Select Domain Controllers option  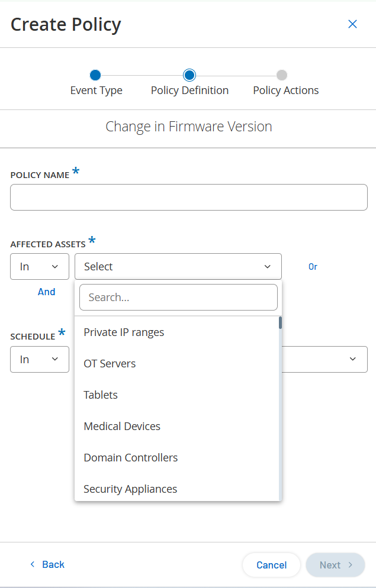coord(131,458)
